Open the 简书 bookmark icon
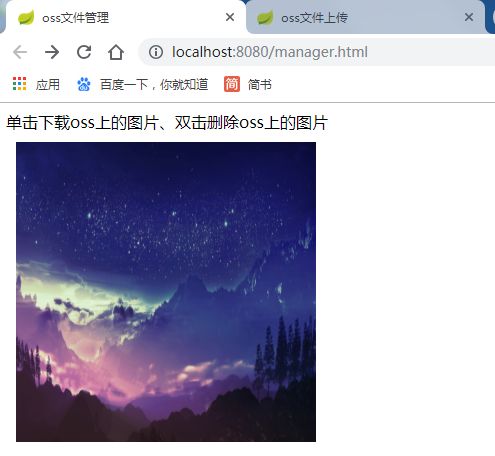Image resolution: width=495 pixels, height=456 pixels. (x=232, y=84)
